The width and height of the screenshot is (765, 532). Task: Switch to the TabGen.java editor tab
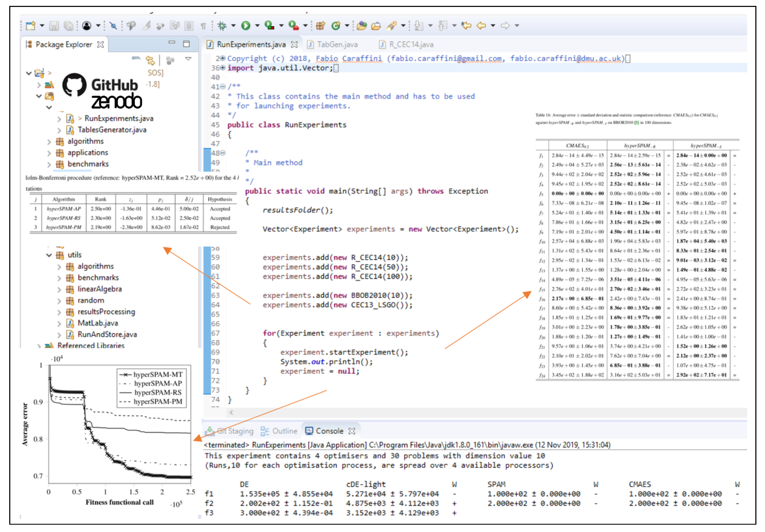click(x=332, y=45)
